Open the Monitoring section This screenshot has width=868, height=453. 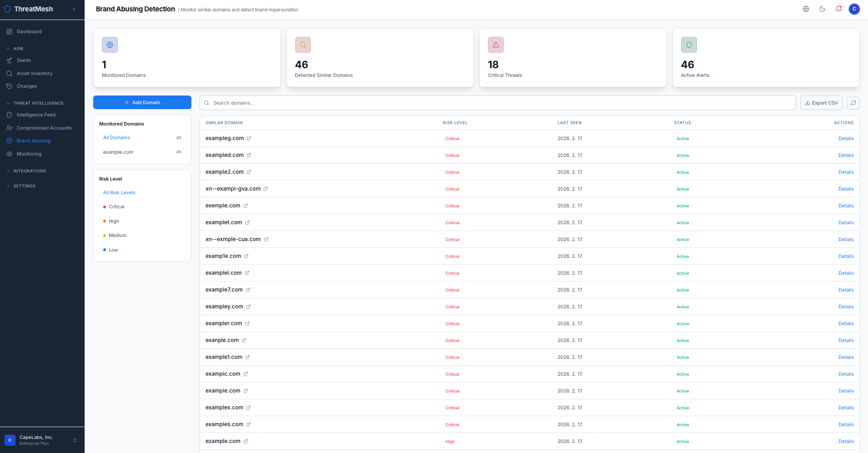29,154
